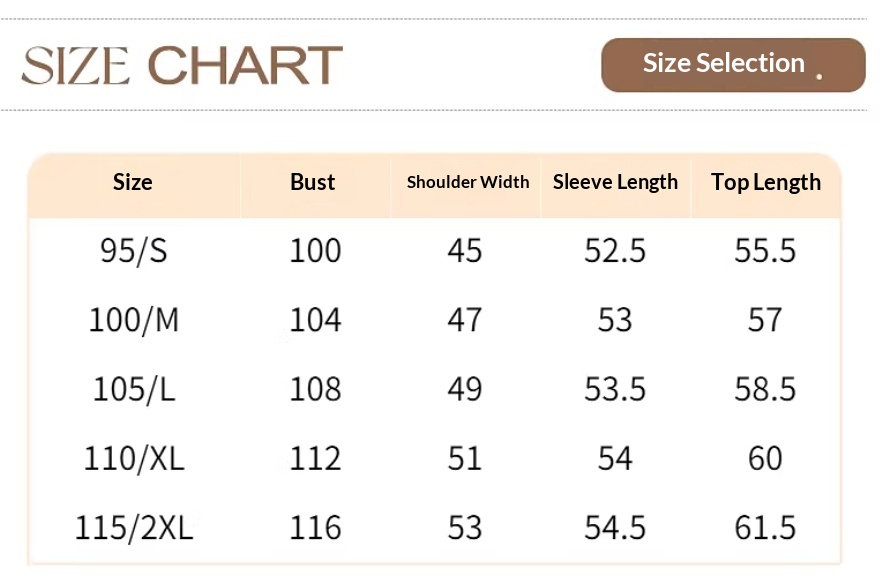Click bust value 100 for size S
The image size is (880, 581).
[x=315, y=250]
